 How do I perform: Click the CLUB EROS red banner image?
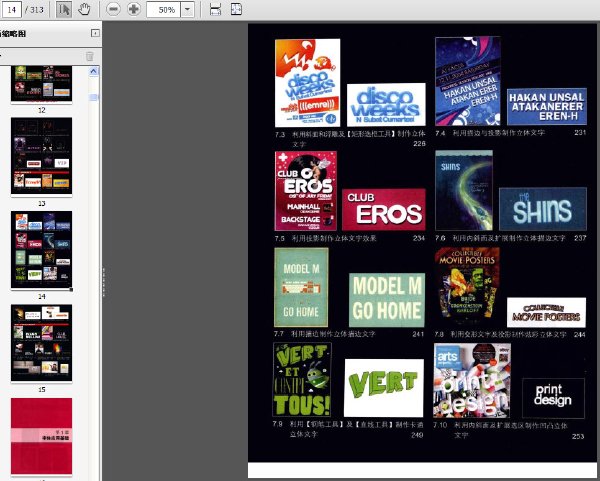pos(383,209)
